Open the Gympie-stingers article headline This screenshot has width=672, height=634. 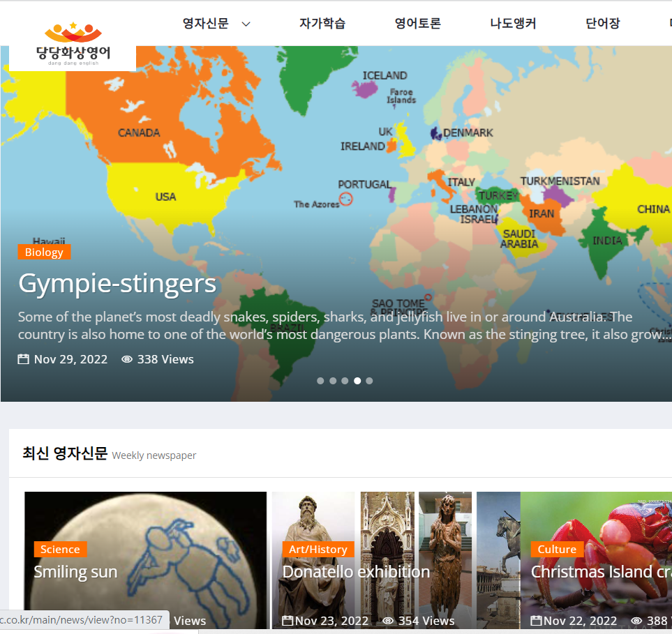[117, 284]
